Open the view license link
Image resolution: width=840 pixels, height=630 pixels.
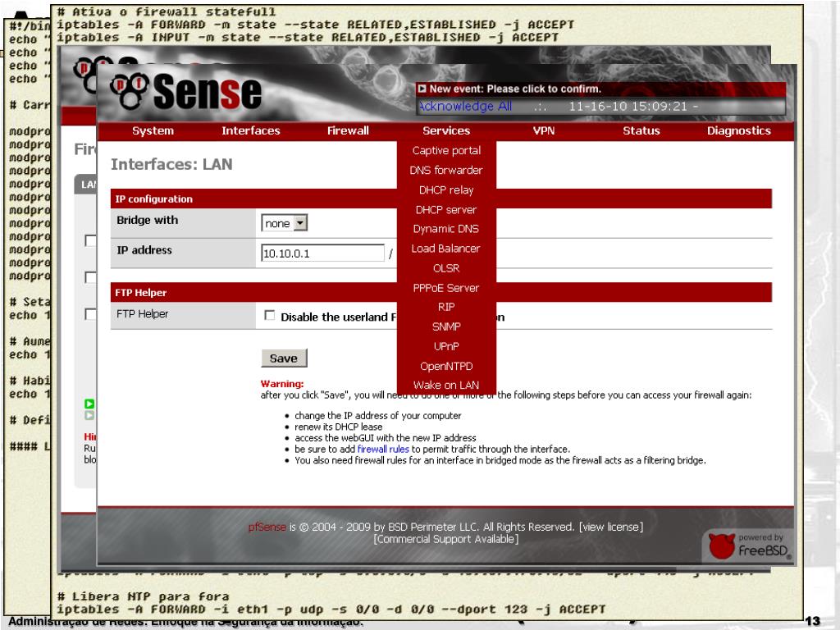coord(610,527)
